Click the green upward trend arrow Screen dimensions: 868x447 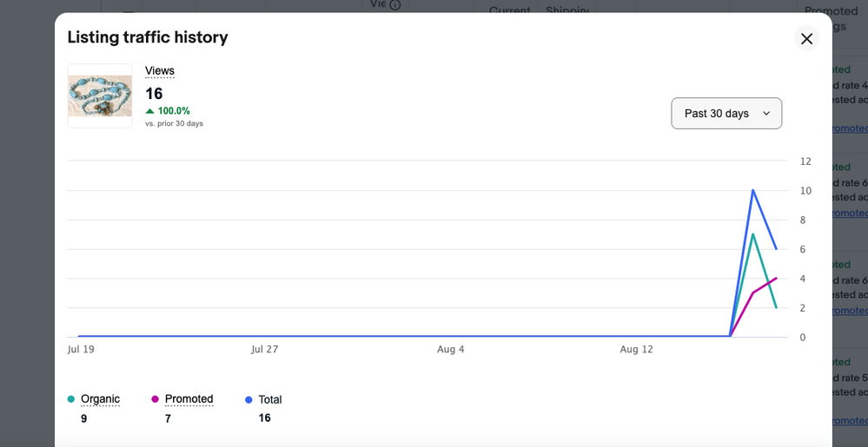pyautogui.click(x=150, y=111)
